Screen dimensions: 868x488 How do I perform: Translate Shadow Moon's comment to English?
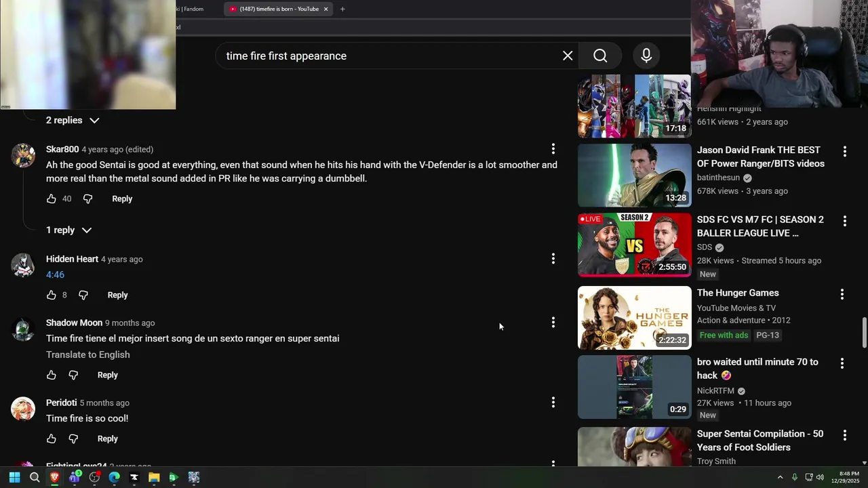click(87, 354)
